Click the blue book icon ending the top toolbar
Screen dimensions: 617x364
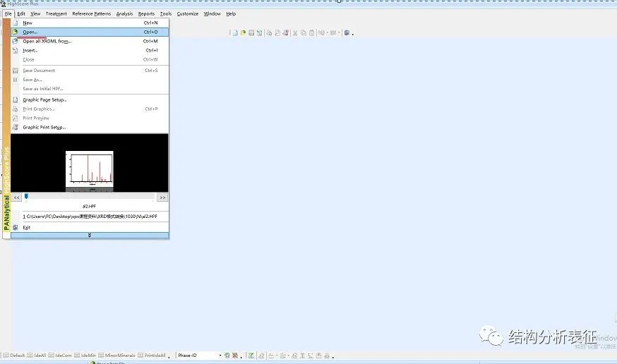[347, 33]
